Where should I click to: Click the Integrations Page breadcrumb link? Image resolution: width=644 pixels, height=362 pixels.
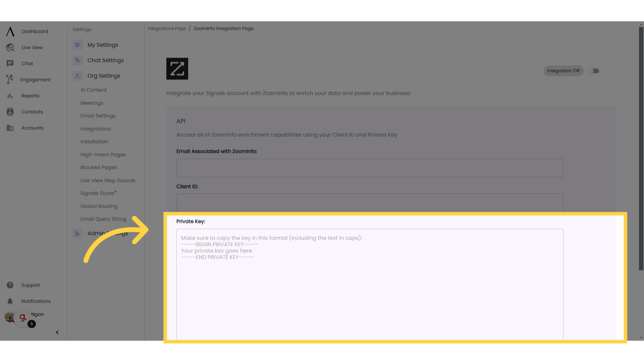point(167,29)
